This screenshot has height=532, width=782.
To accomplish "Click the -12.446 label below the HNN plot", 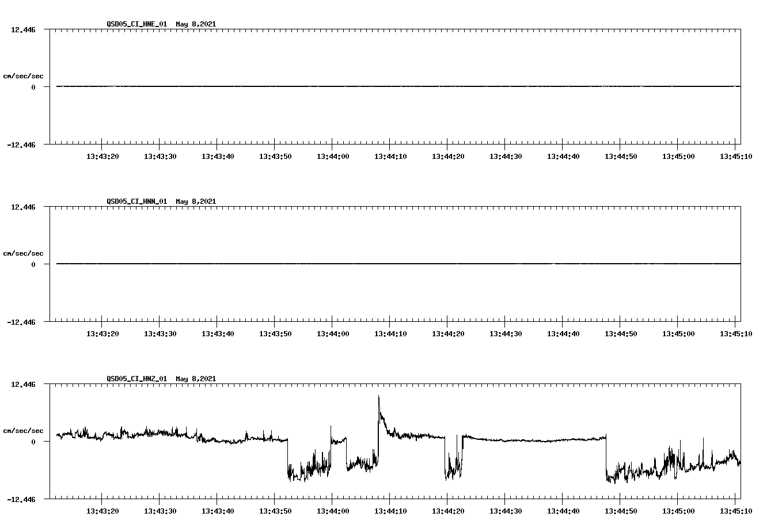I will 21,323.
